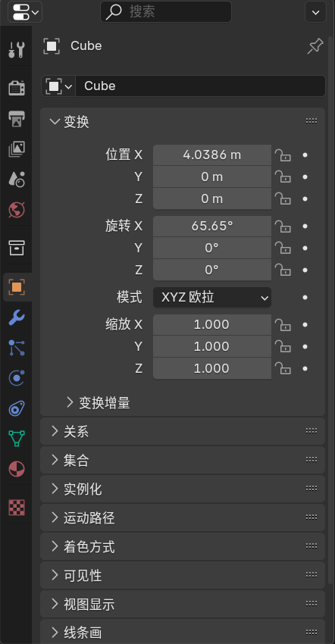Toggle lock for 缩放 Y

[x=283, y=347]
